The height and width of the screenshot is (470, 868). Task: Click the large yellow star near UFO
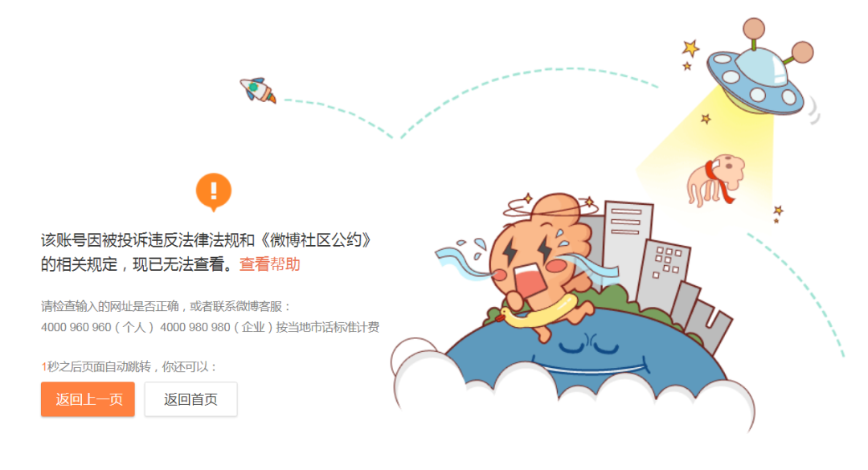(x=690, y=48)
